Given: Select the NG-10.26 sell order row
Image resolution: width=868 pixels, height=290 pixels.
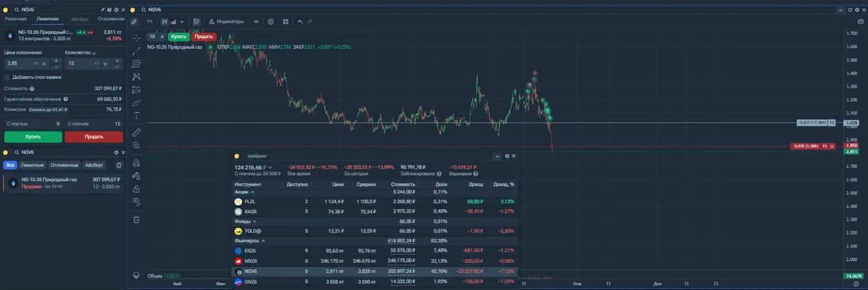Looking at the screenshot, I should coord(64,183).
